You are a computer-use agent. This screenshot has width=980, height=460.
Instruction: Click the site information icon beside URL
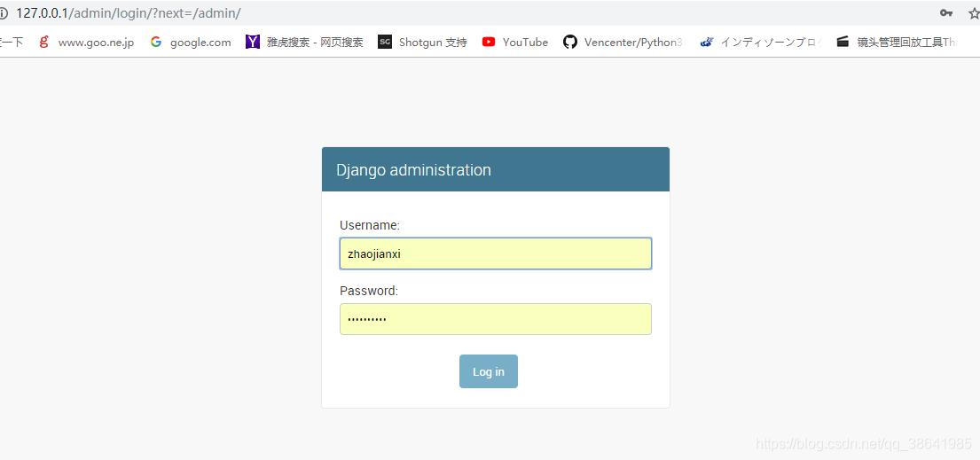pyautogui.click(x=4, y=13)
